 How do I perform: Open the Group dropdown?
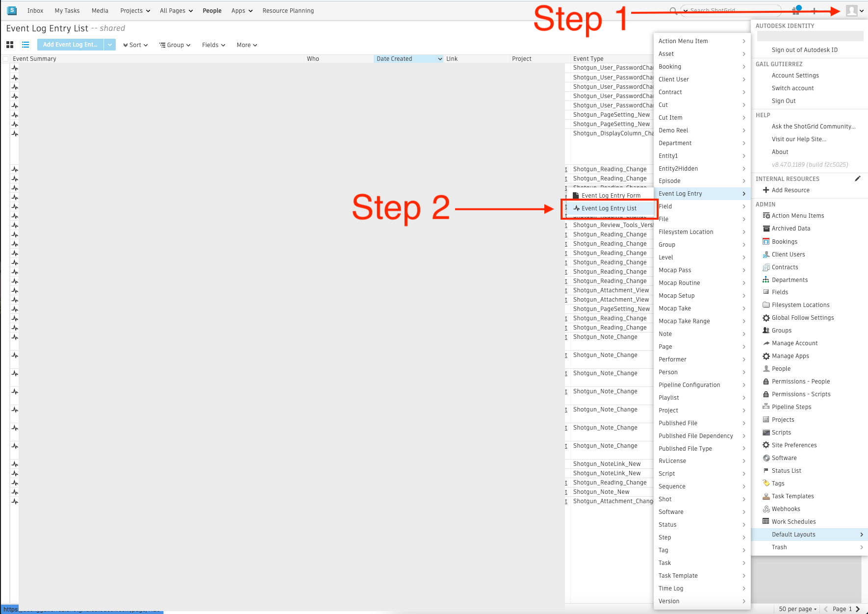(x=175, y=45)
